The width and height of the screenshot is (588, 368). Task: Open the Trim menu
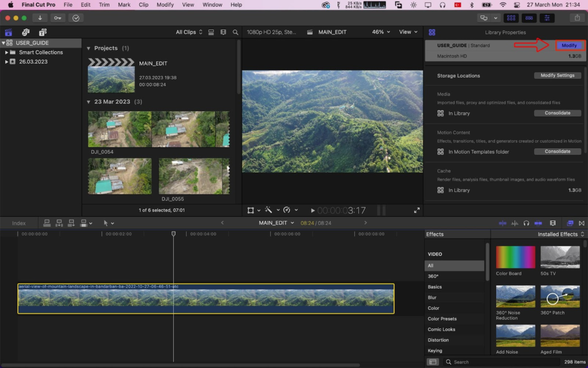click(x=104, y=5)
